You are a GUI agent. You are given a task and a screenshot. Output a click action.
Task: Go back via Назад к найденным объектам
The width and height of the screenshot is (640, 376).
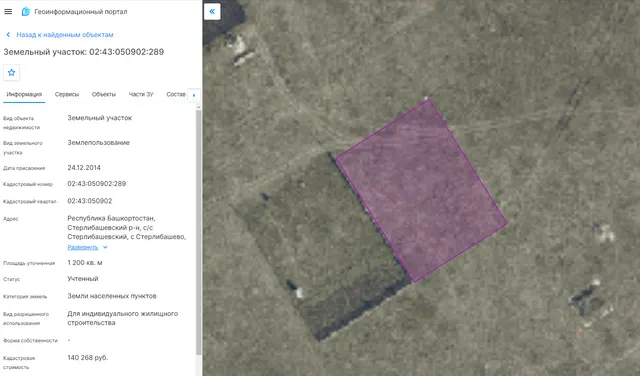pyautogui.click(x=65, y=35)
